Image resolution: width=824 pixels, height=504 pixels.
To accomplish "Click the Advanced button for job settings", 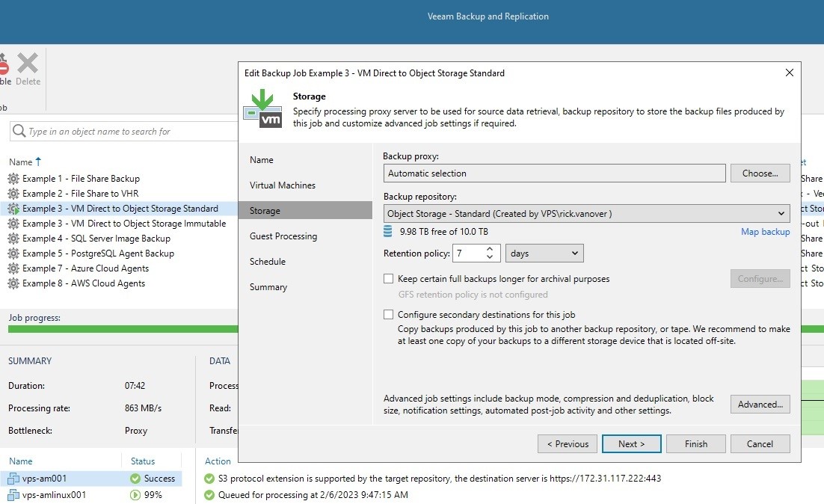I will (760, 404).
